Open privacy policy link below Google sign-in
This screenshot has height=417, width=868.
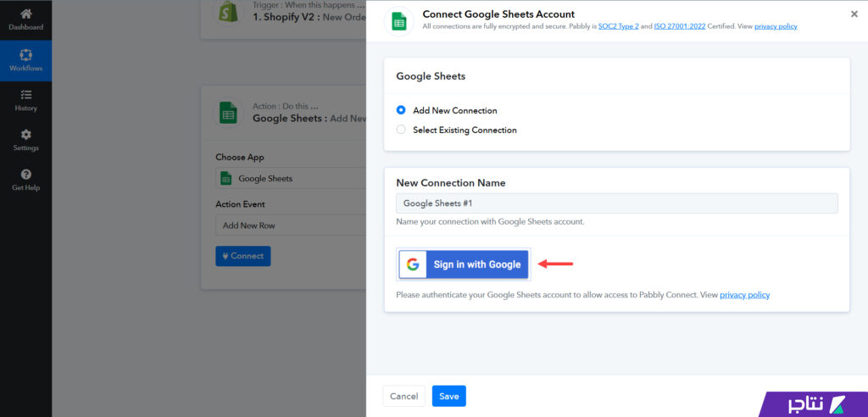[x=744, y=295]
